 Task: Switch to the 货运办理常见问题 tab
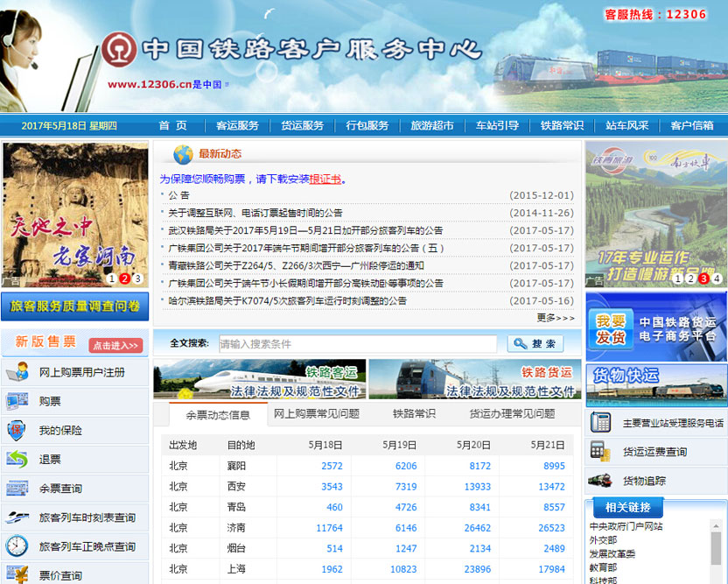[x=512, y=413]
